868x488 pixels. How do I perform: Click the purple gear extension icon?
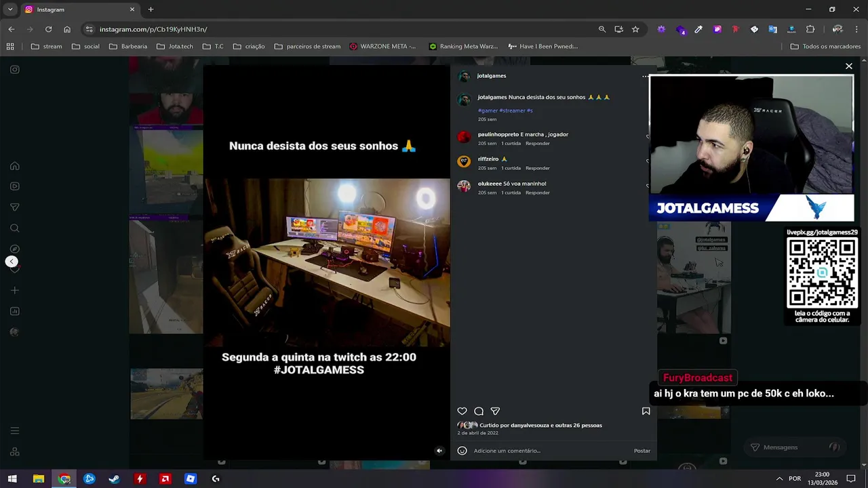tap(661, 29)
